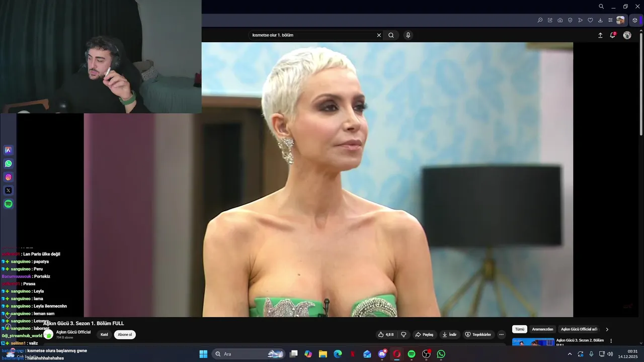The width and height of the screenshot is (644, 362).
Task: Open Netflix from taskbar
Action: click(x=353, y=354)
